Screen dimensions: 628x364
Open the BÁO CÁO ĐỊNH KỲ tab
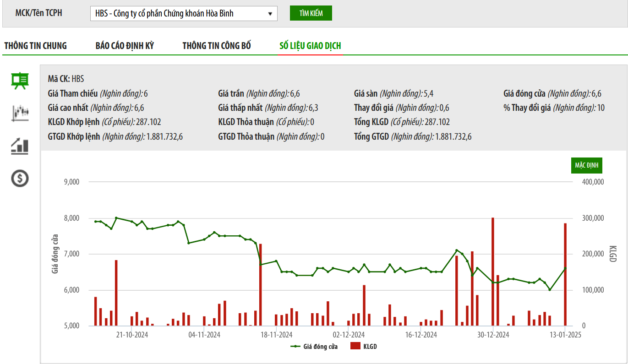[125, 46]
